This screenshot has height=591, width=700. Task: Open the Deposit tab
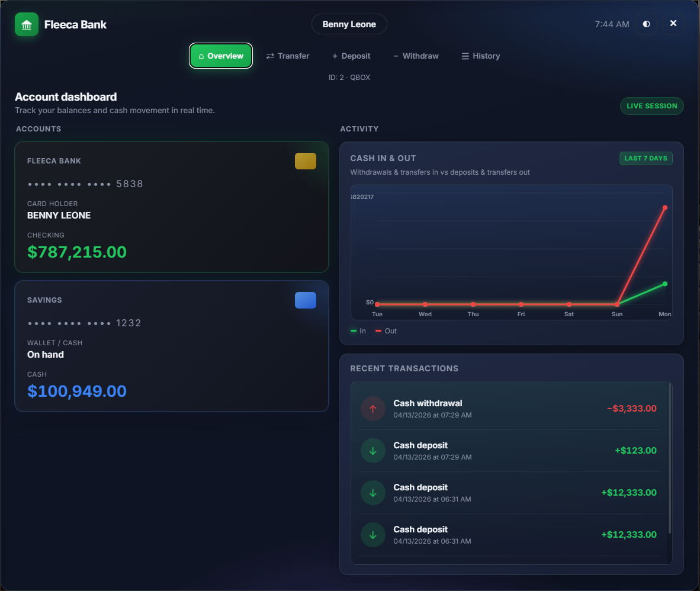pyautogui.click(x=351, y=56)
